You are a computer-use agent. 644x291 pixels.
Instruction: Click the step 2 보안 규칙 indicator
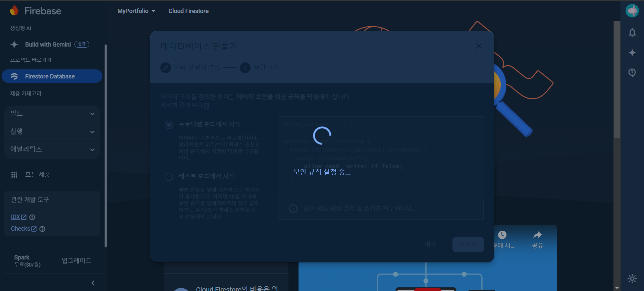(259, 68)
